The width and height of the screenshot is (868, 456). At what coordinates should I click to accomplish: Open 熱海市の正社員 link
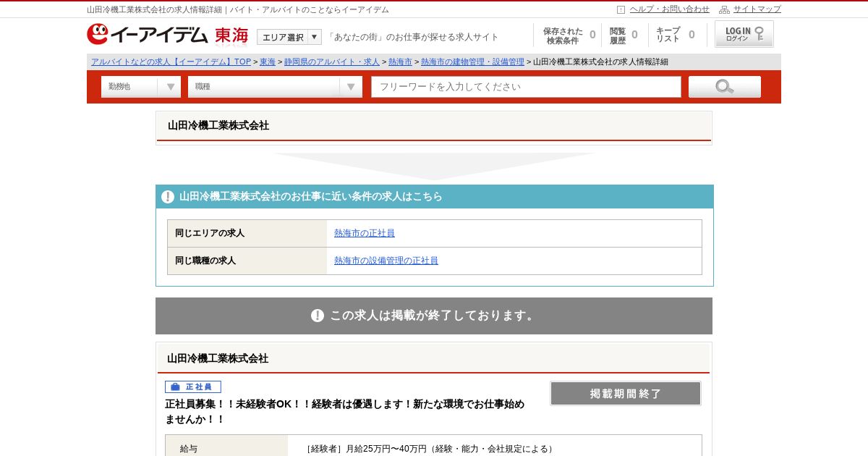[365, 233]
